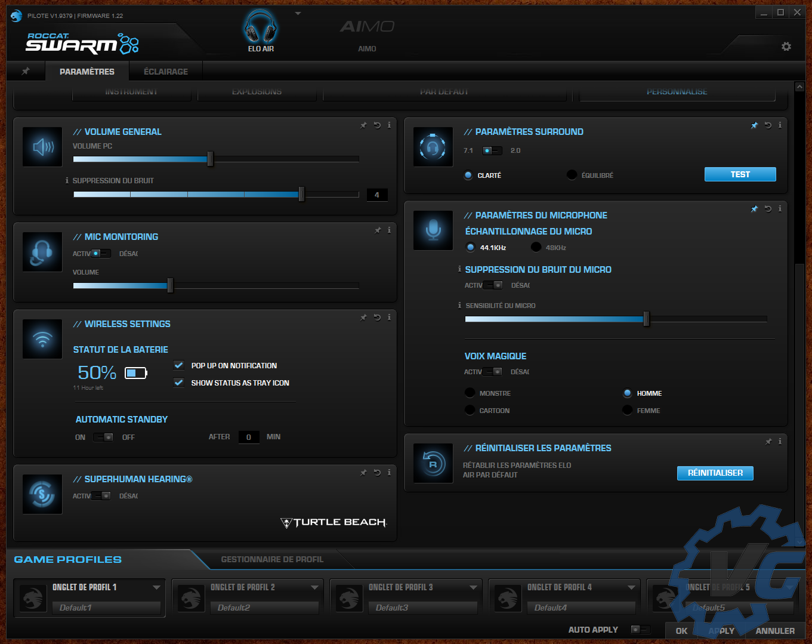Click the Wireless Settings reset icon

tap(377, 318)
